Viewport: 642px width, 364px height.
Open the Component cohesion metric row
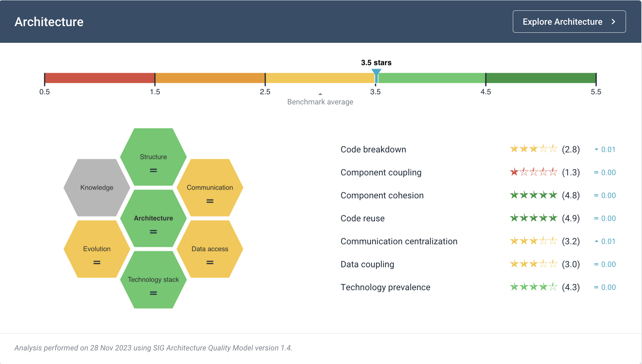478,195
